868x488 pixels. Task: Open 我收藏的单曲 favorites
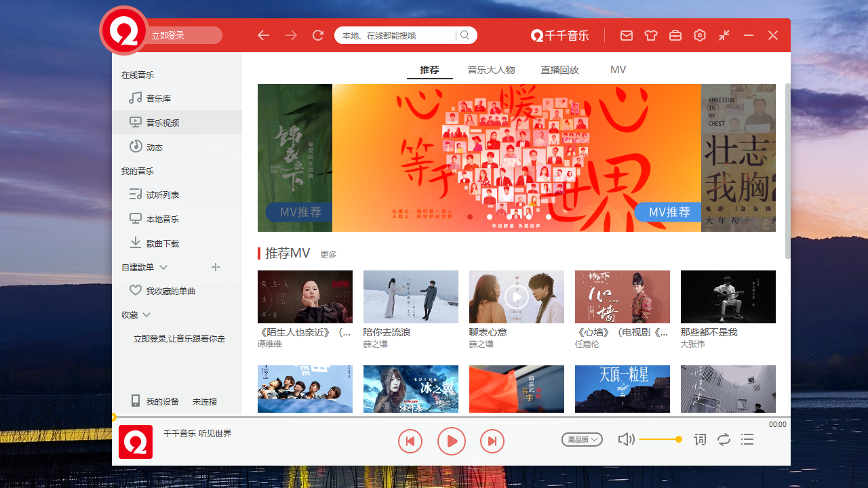(x=177, y=291)
